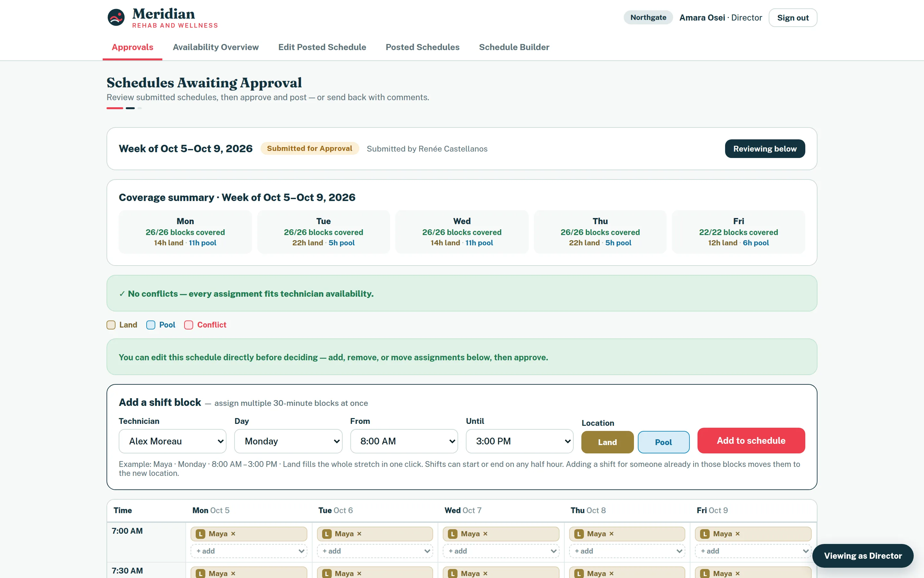
Task: Open the + add dropdown for Tue 7:00 AM
Action: [x=375, y=551]
